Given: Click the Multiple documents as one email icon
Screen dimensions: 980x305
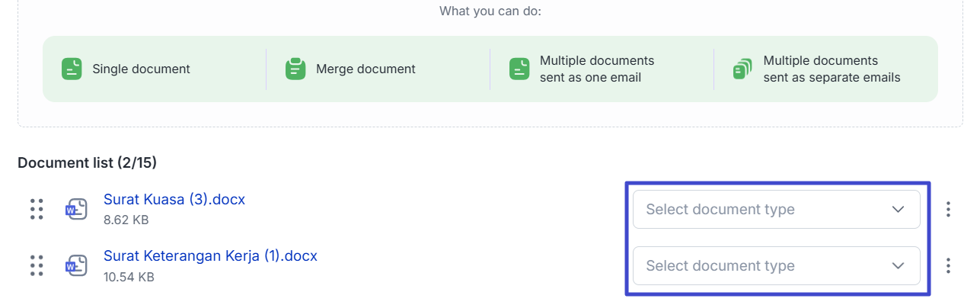Looking at the screenshot, I should coord(519,69).
